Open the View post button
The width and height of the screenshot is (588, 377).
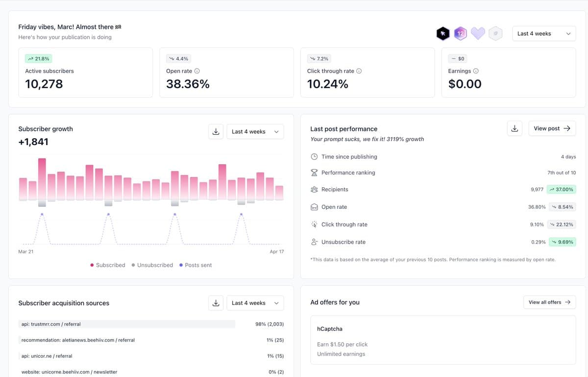(552, 128)
